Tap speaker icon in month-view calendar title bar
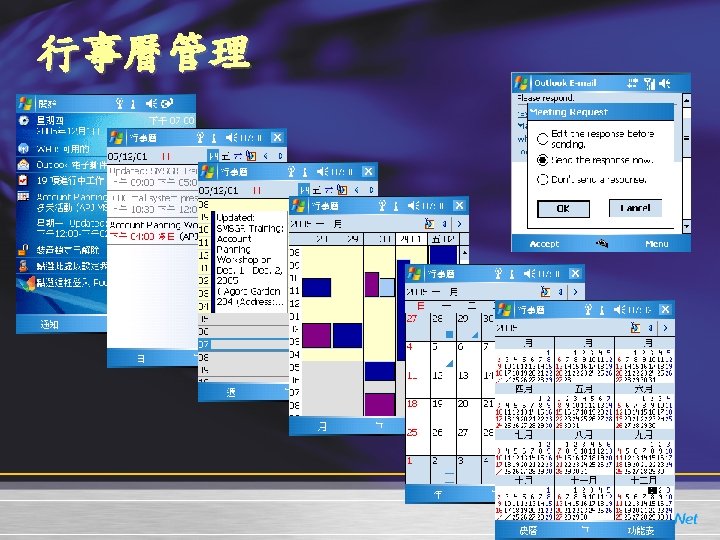The width and height of the screenshot is (720, 540). coord(529,274)
